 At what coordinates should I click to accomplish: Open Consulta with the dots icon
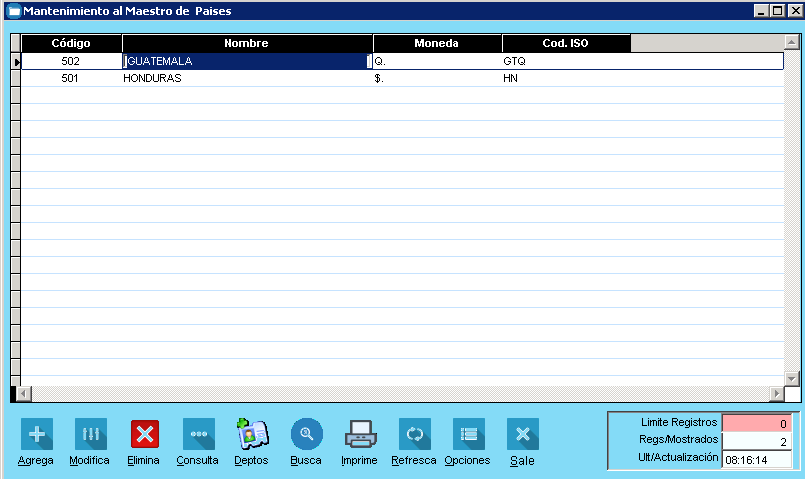point(198,434)
